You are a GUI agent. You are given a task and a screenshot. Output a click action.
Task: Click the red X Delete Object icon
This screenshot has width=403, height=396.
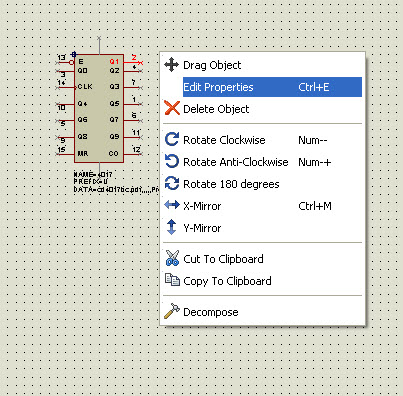pyautogui.click(x=172, y=108)
